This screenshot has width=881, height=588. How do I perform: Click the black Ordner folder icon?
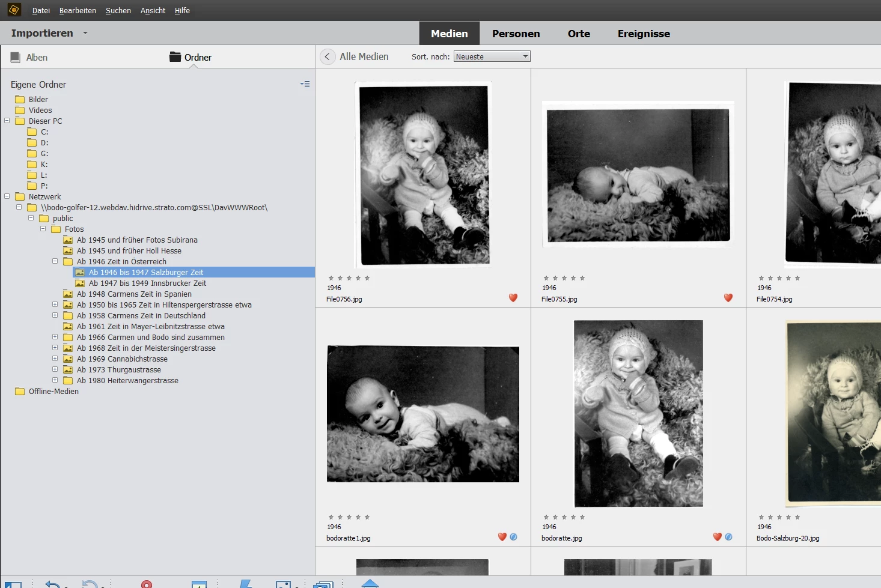point(175,57)
